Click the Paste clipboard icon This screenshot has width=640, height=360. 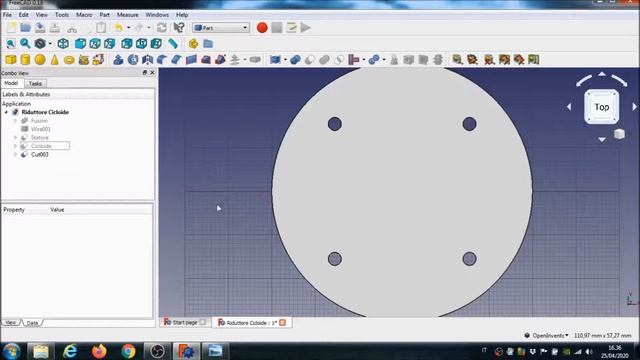coord(101,28)
